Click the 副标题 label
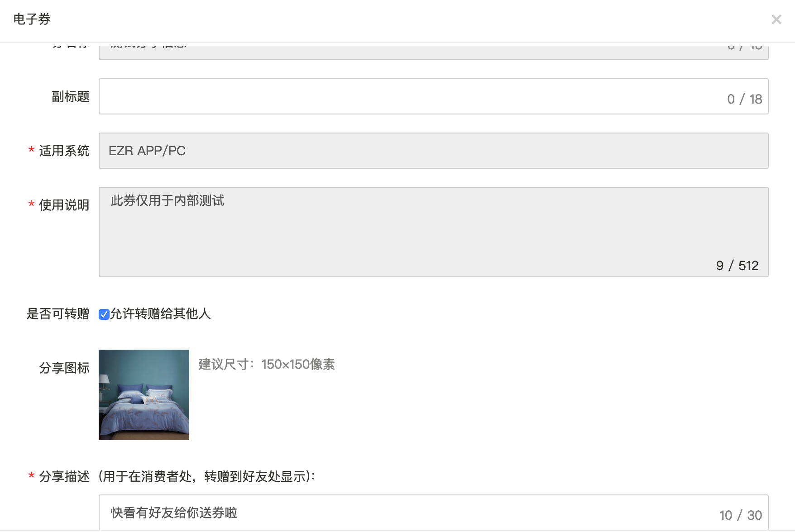Screen dimensions: 795x532 coord(71,96)
